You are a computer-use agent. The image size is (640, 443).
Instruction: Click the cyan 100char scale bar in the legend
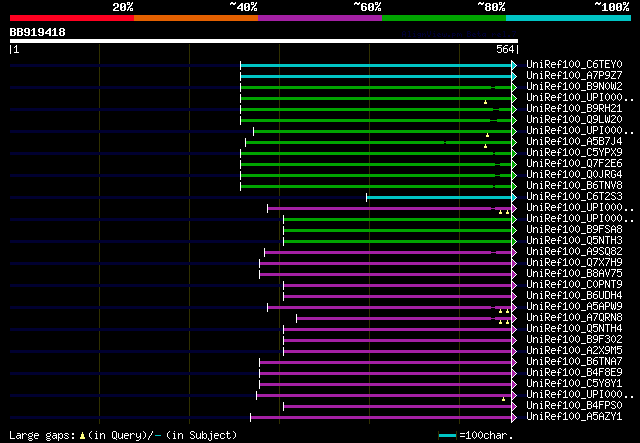click(x=447, y=436)
